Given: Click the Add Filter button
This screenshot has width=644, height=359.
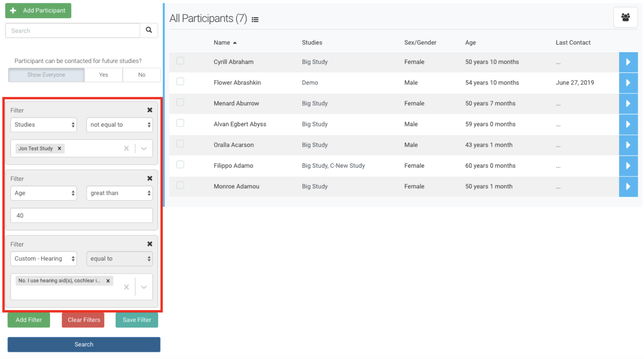Looking at the screenshot, I should 29,320.
